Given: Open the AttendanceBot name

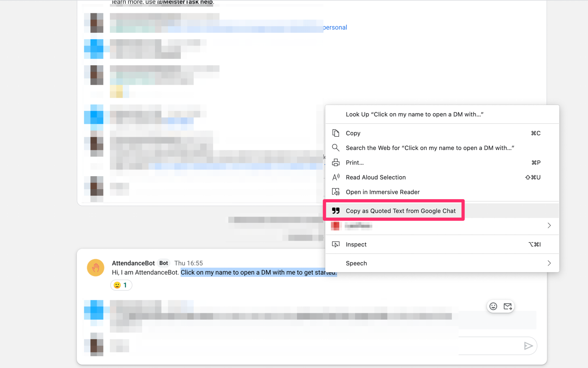Looking at the screenshot, I should (x=133, y=263).
